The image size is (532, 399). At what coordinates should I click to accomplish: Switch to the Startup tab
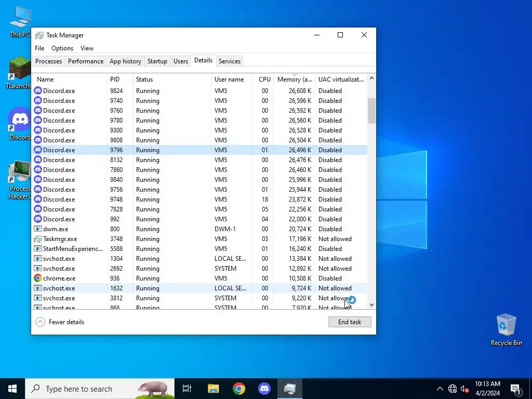(157, 61)
